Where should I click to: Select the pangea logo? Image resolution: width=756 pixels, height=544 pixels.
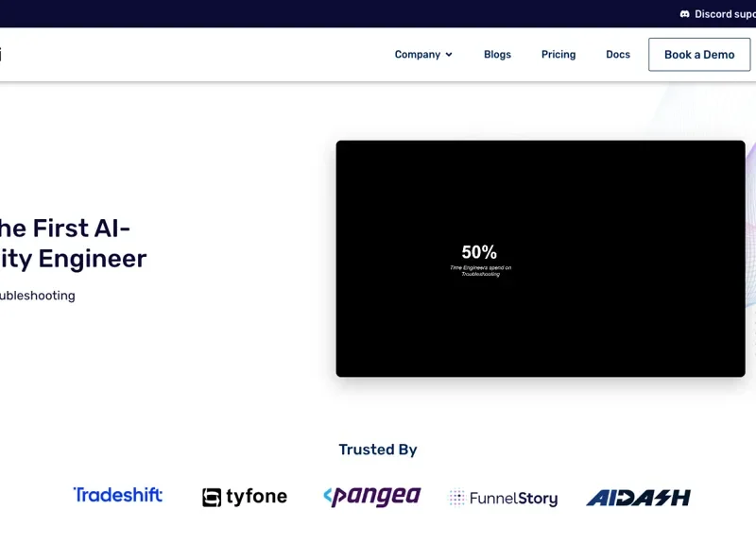tap(371, 496)
